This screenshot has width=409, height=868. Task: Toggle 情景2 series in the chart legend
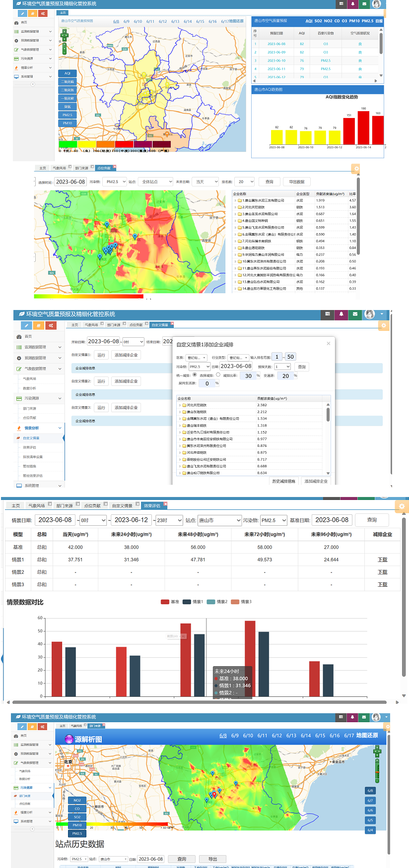(217, 602)
